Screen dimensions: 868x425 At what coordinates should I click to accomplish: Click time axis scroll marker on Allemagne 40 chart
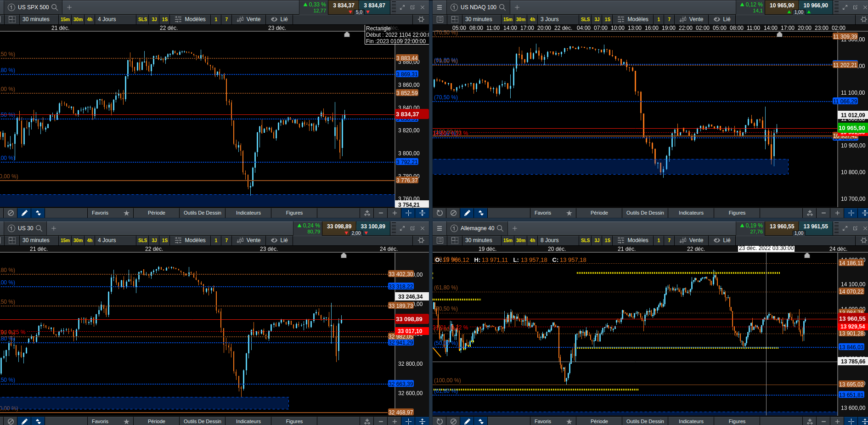[x=807, y=255]
